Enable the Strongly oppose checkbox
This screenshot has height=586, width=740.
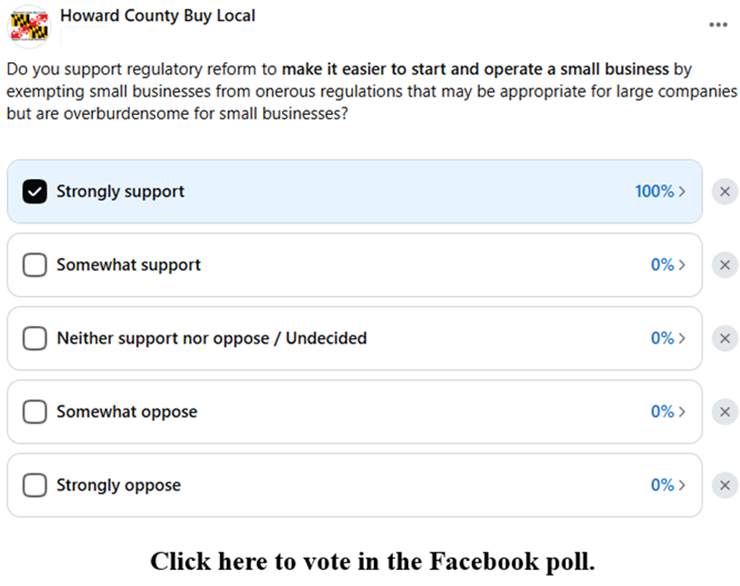(x=35, y=485)
